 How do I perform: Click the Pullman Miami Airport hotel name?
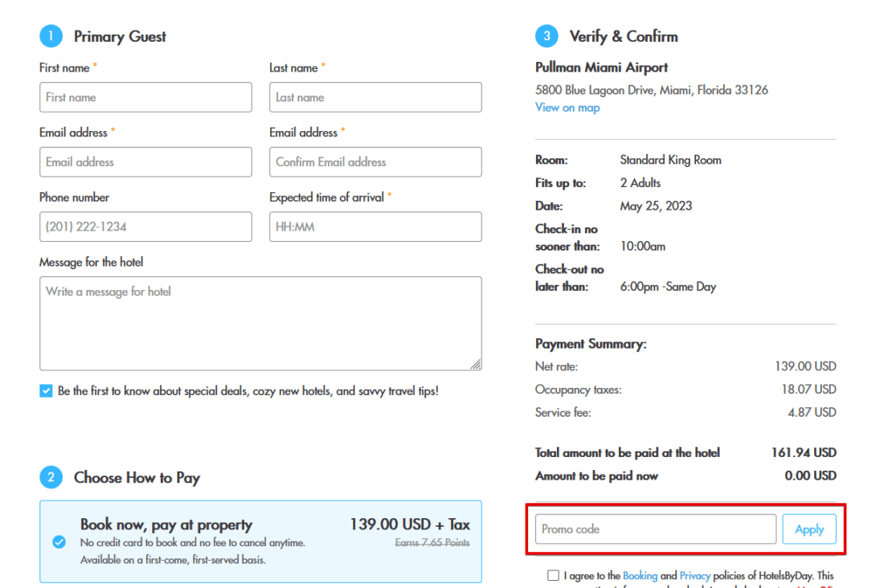click(x=601, y=67)
